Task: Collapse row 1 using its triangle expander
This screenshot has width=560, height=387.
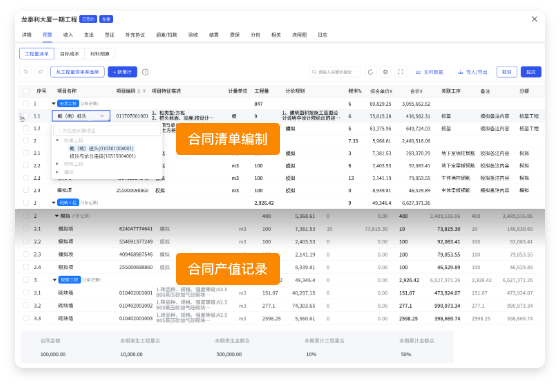Action: coord(54,104)
